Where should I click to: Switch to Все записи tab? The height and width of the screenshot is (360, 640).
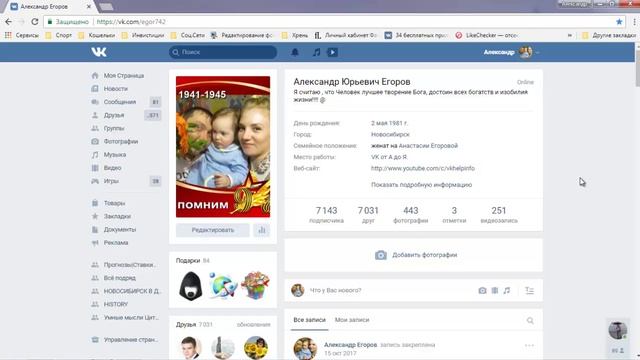pos(309,320)
